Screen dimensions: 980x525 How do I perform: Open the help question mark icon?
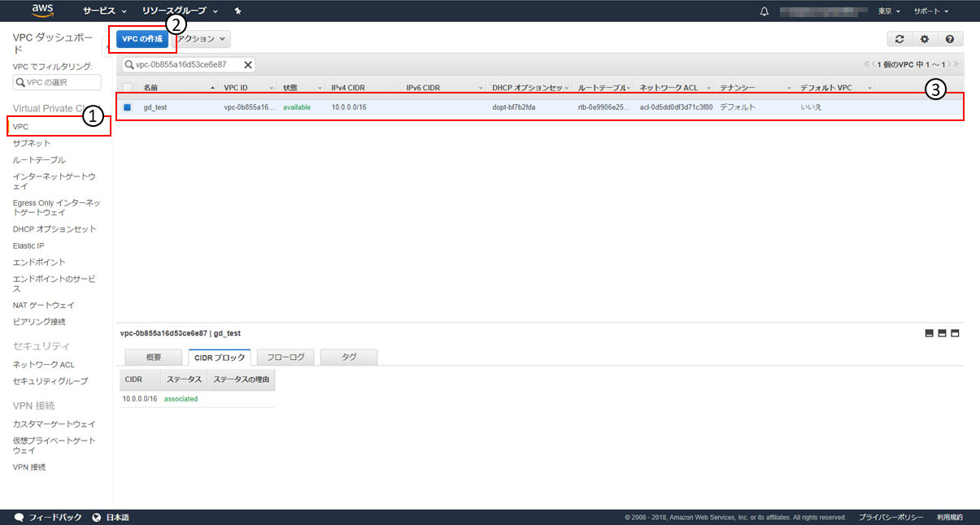point(949,39)
